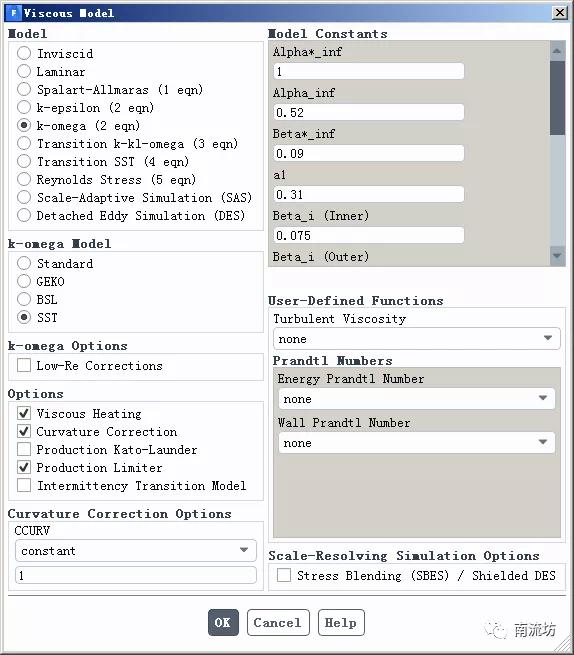This screenshot has width=574, height=655.
Task: Click the Alpha*_inf value field
Action: pyautogui.click(x=368, y=71)
